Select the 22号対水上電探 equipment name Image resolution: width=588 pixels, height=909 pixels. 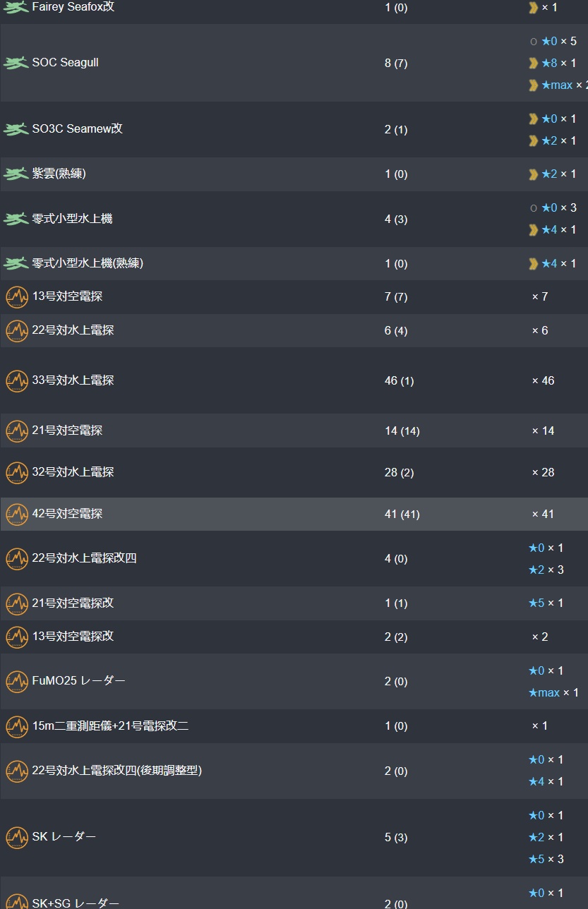pyautogui.click(x=73, y=330)
